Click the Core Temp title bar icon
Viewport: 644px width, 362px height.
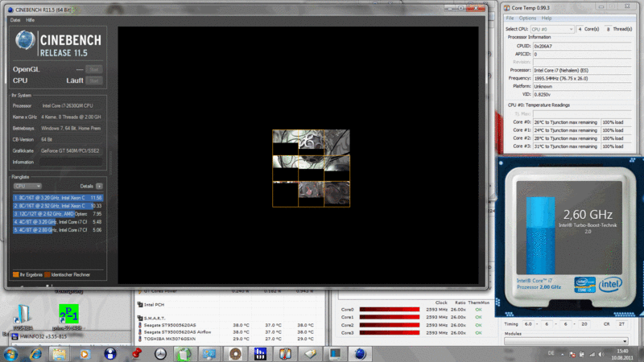507,8
